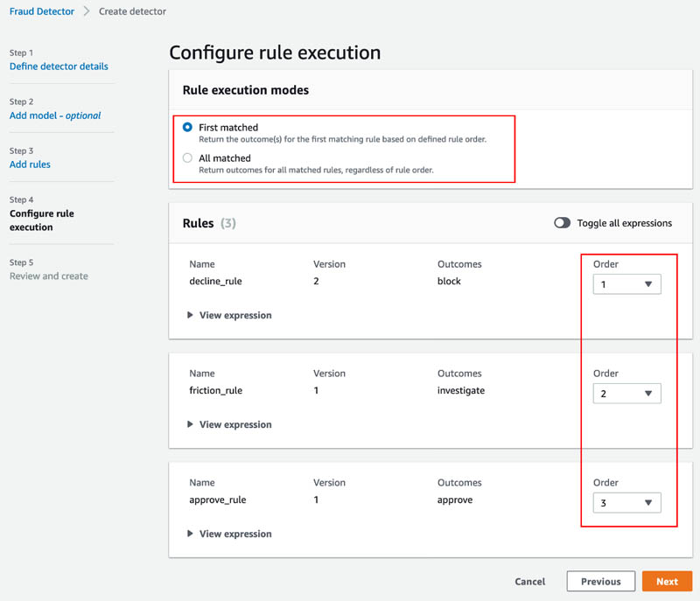Click the Previous button

pos(601,582)
